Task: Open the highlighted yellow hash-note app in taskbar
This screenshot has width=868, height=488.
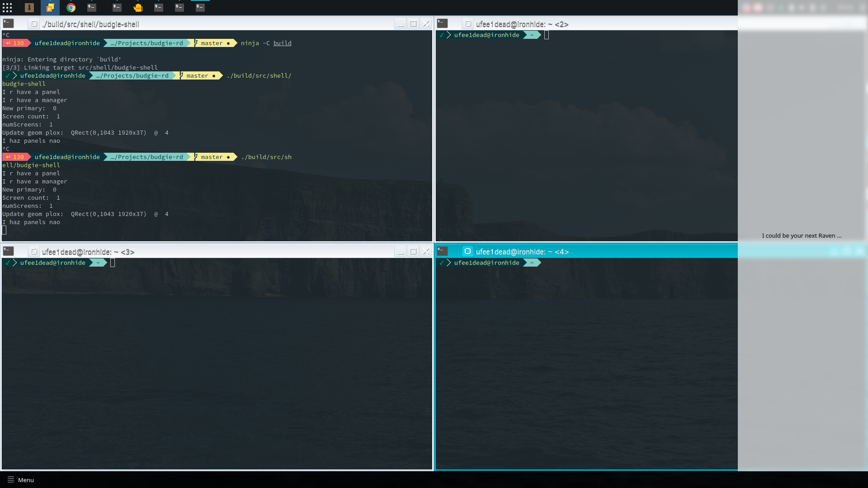Action: (50, 8)
